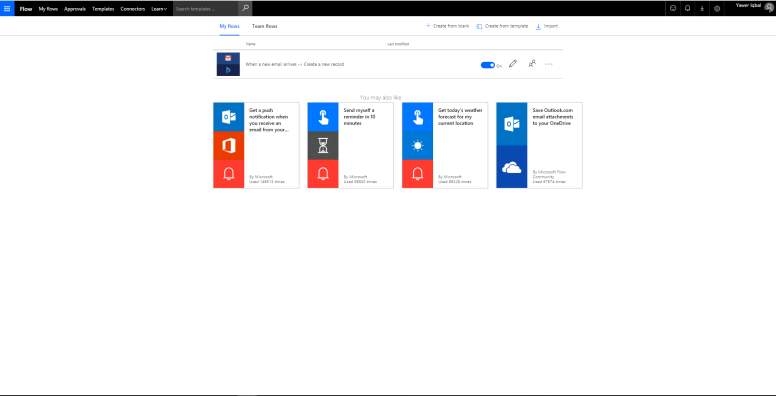Open Connectors in top navigation
The image size is (776, 396).
click(x=133, y=9)
